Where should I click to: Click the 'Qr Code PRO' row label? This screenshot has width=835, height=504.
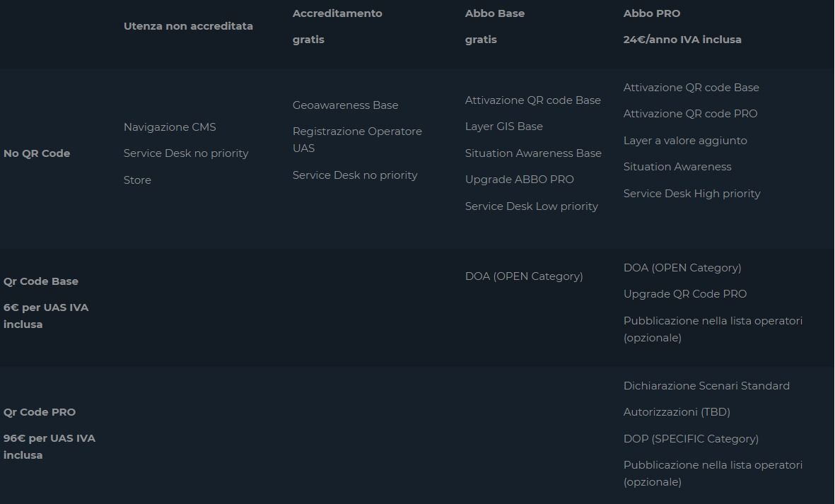point(40,412)
